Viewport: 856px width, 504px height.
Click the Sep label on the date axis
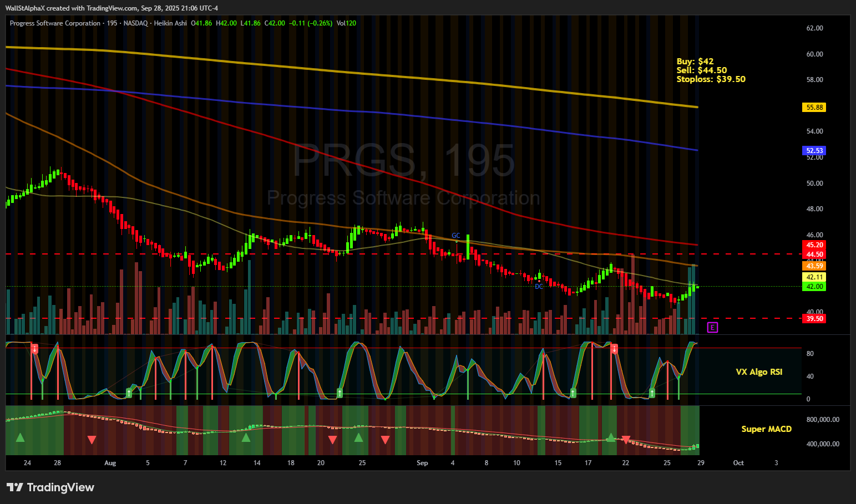(x=422, y=463)
